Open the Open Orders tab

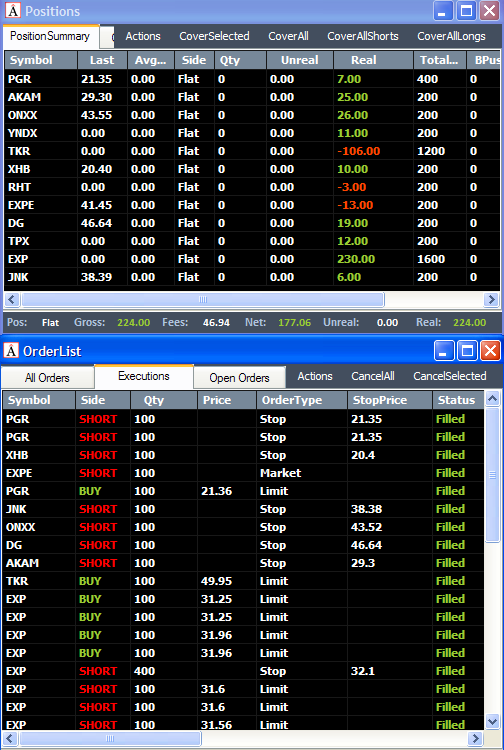click(x=239, y=378)
